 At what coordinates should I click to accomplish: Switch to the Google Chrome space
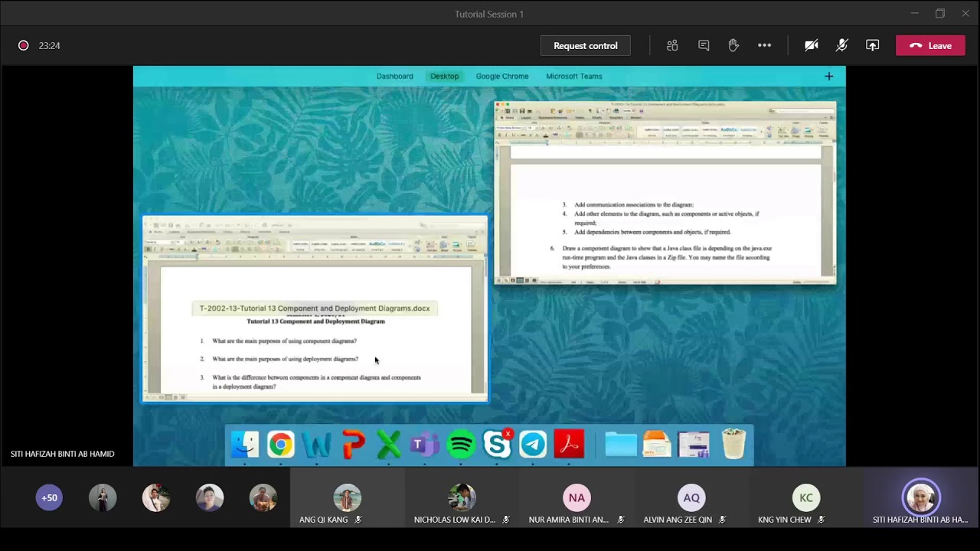pos(502,77)
